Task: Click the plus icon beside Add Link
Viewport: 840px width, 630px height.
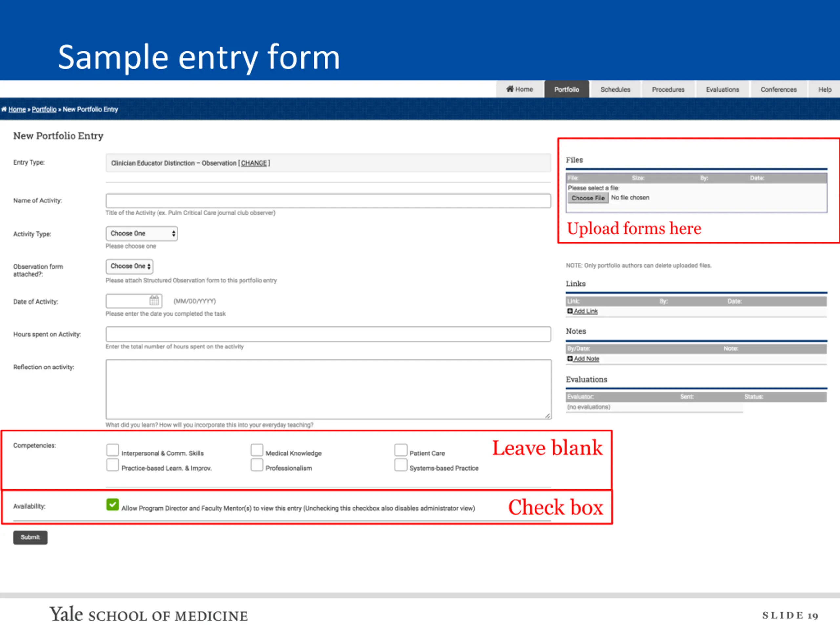Action: pos(570,311)
